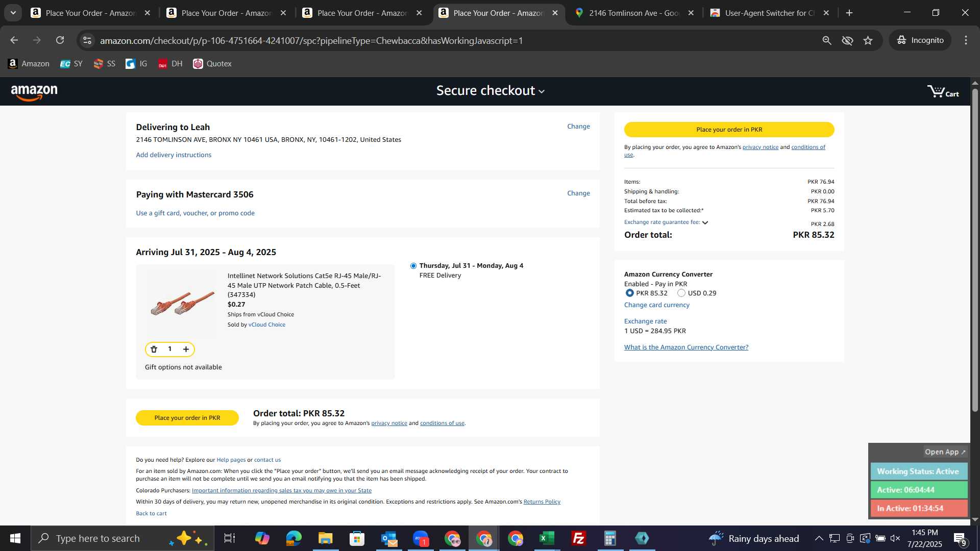Switch to the first Place Your Order tab
The width and height of the screenshot is (980, 551).
pos(90,13)
